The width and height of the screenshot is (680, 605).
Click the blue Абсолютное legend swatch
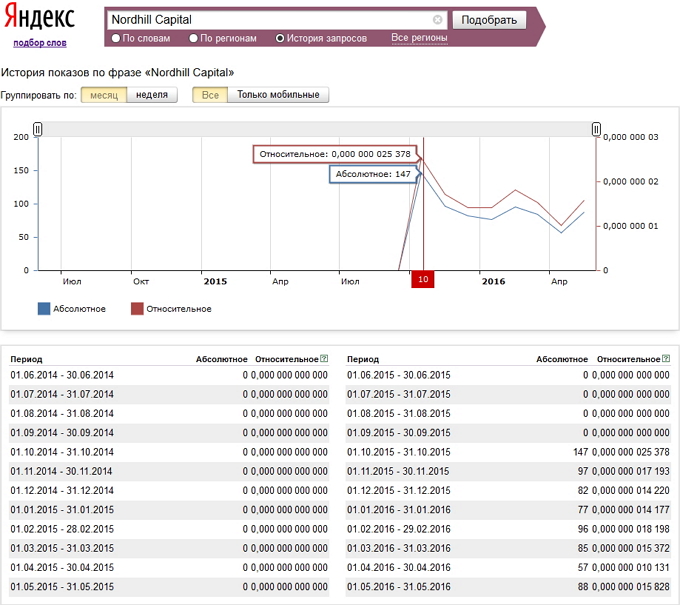44,309
